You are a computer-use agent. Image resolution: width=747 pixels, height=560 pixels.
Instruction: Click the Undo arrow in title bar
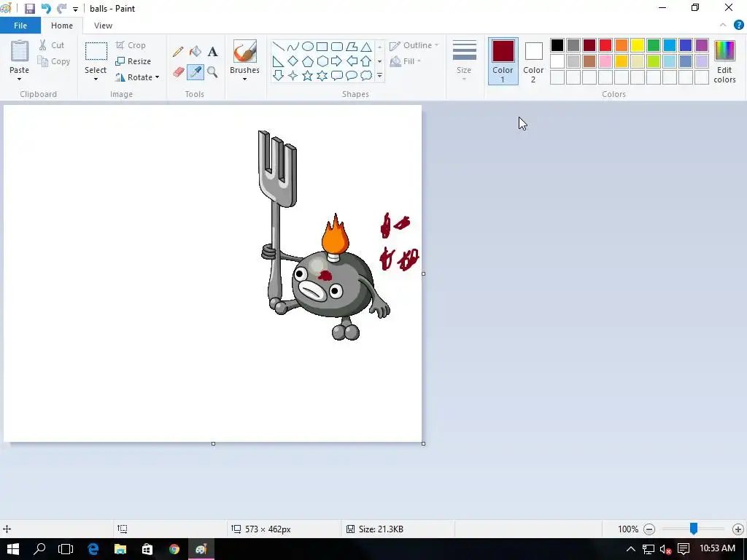click(x=46, y=9)
